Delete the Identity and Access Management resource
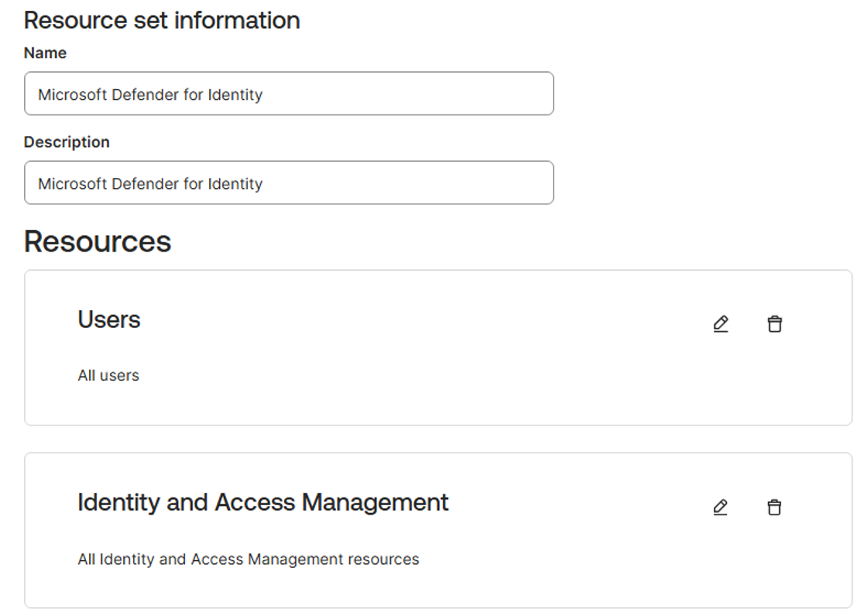Screen dimensions: 868x612 pyautogui.click(x=774, y=508)
